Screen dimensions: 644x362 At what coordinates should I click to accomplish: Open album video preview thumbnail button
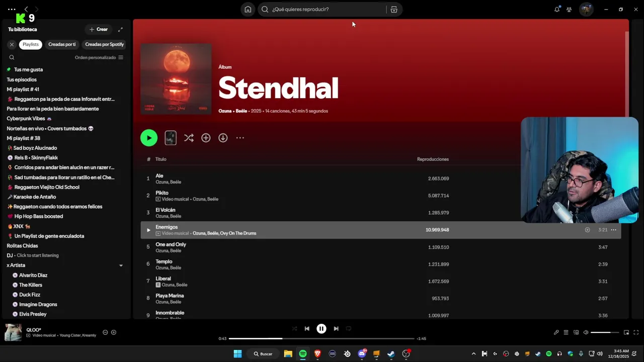tap(171, 138)
